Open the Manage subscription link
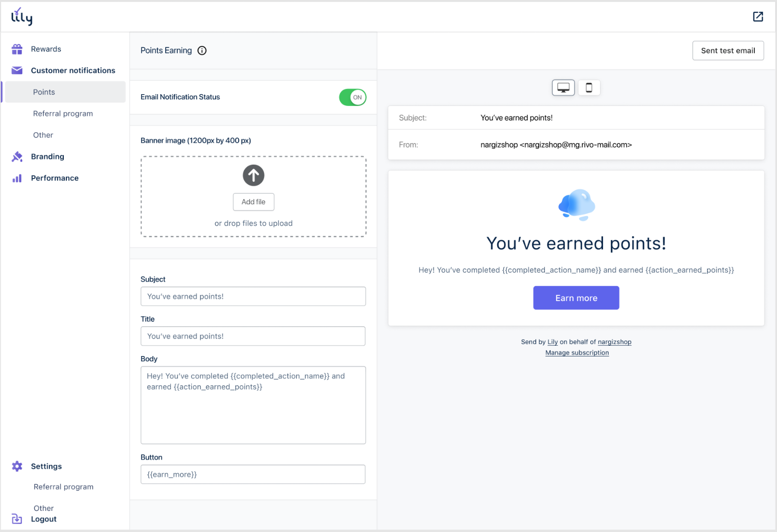 coord(576,352)
